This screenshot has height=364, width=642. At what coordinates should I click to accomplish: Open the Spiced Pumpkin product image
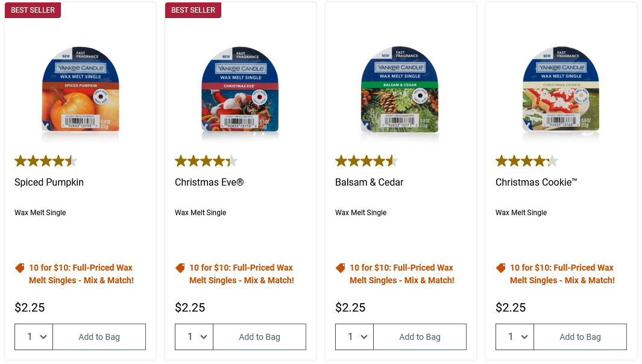(x=80, y=89)
